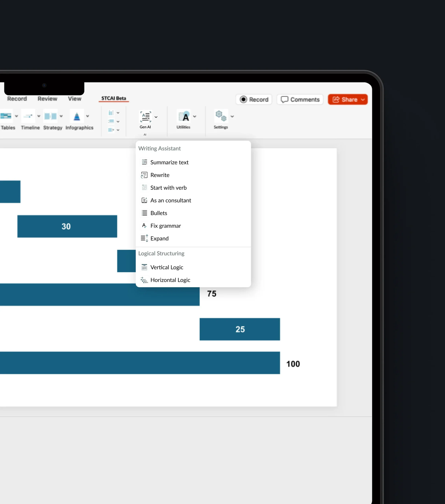Screen dimensions: 445x504
Task: Click the Utilities letter A icon
Action: click(x=184, y=116)
